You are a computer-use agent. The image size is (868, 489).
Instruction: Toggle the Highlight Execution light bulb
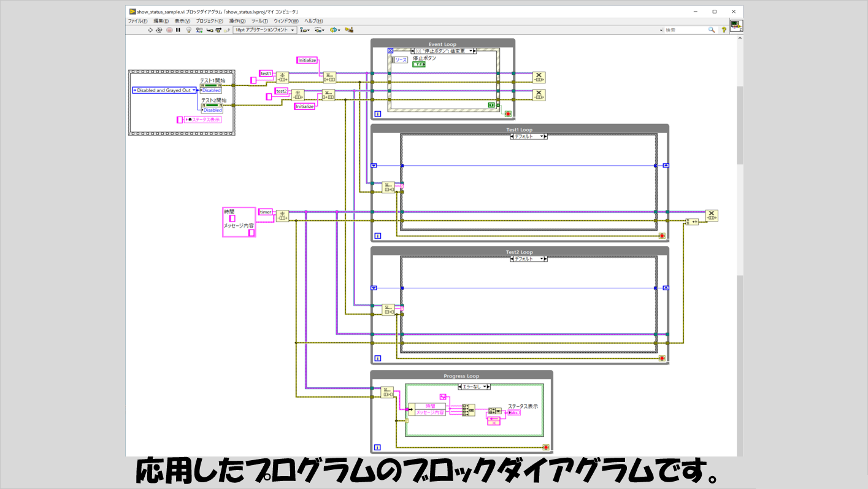188,29
